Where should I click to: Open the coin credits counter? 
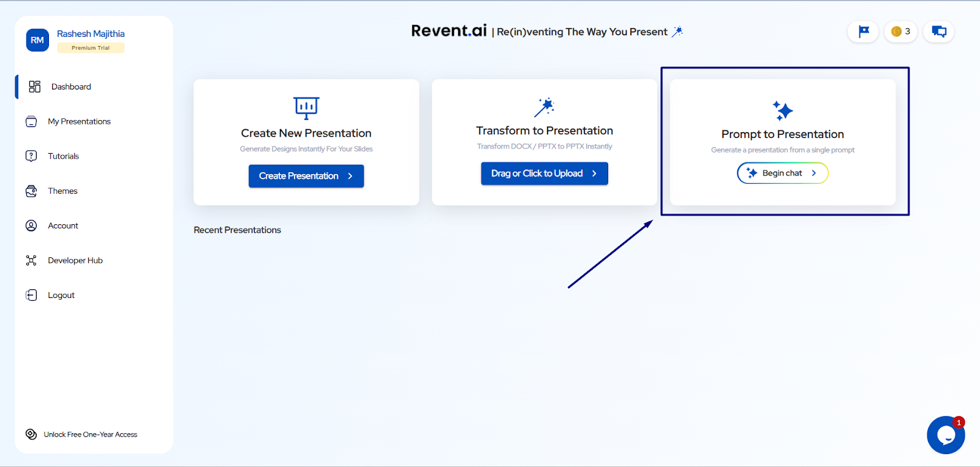pos(900,32)
